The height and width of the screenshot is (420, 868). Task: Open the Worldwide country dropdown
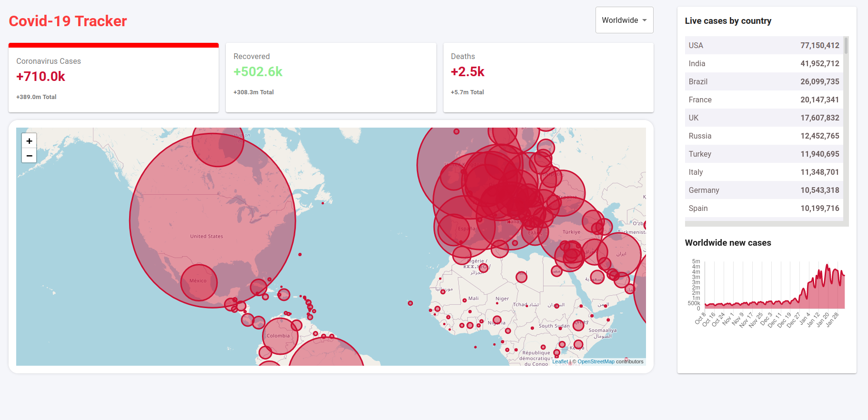coord(624,20)
